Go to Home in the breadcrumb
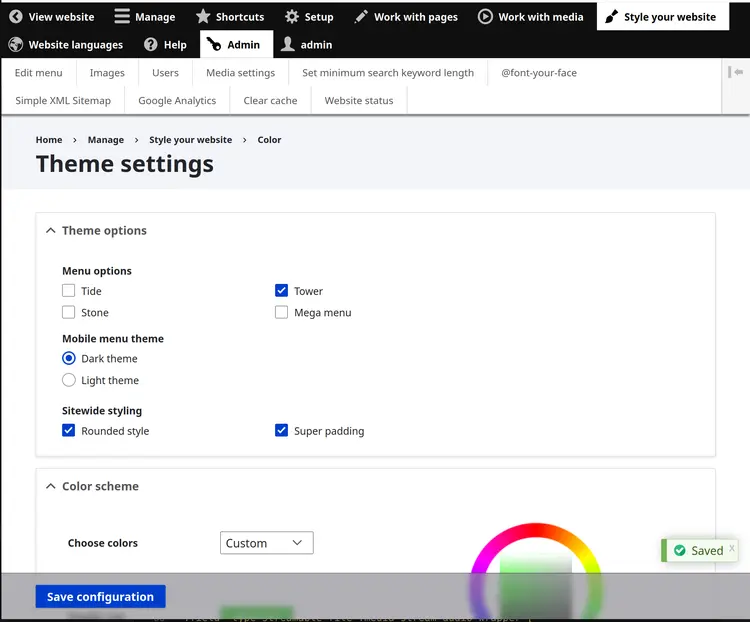Viewport: 750px width, 622px height. point(49,140)
